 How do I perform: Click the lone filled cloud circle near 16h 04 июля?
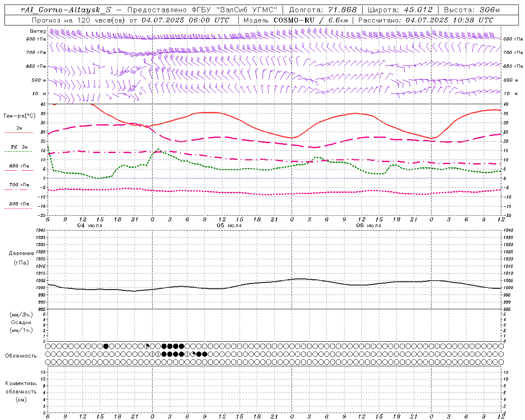(106, 346)
